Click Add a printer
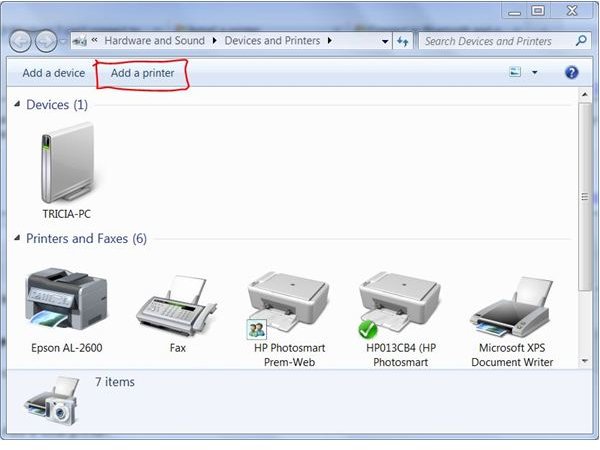The height and width of the screenshot is (450, 600). 142,73
